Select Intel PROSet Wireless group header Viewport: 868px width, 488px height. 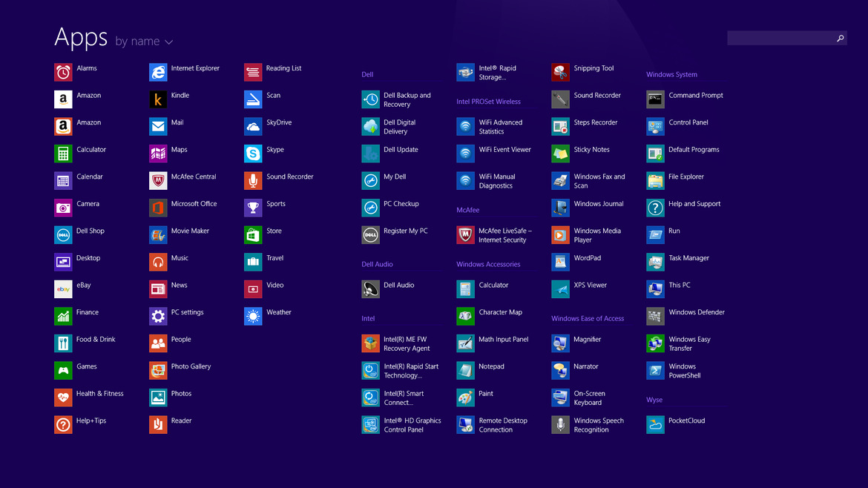click(x=488, y=102)
